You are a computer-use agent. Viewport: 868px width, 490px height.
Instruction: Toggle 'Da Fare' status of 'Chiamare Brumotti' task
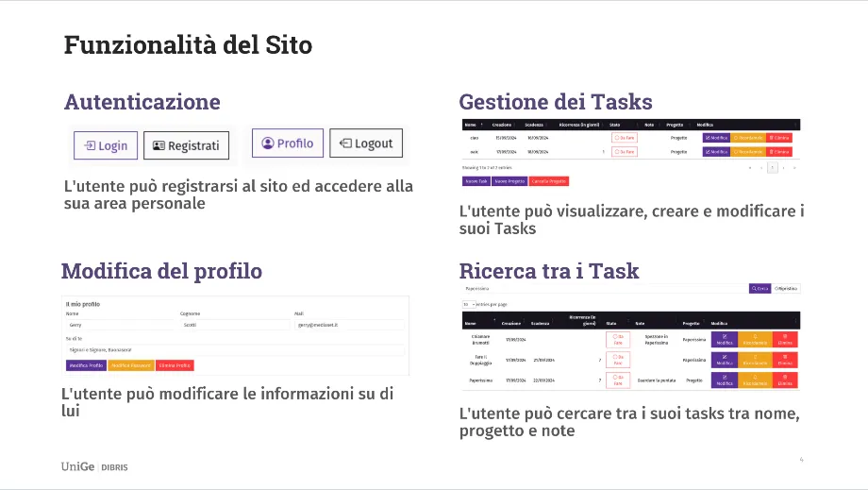coord(618,339)
